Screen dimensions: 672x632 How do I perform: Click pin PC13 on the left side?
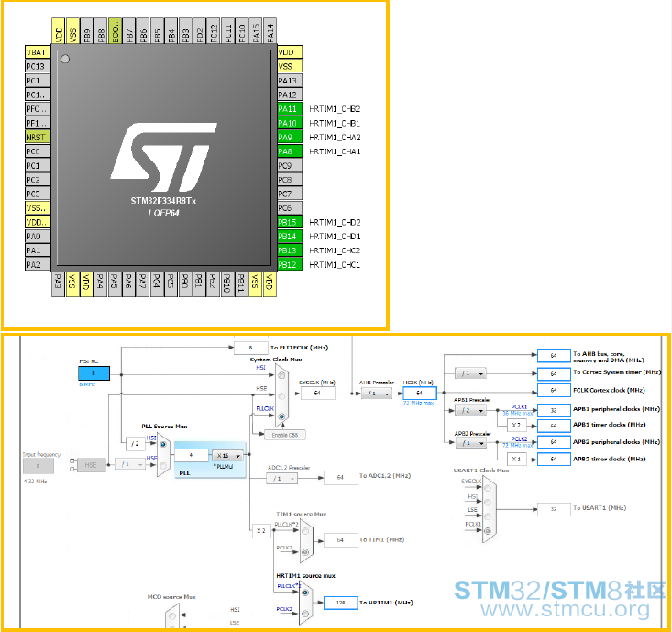pos(38,66)
